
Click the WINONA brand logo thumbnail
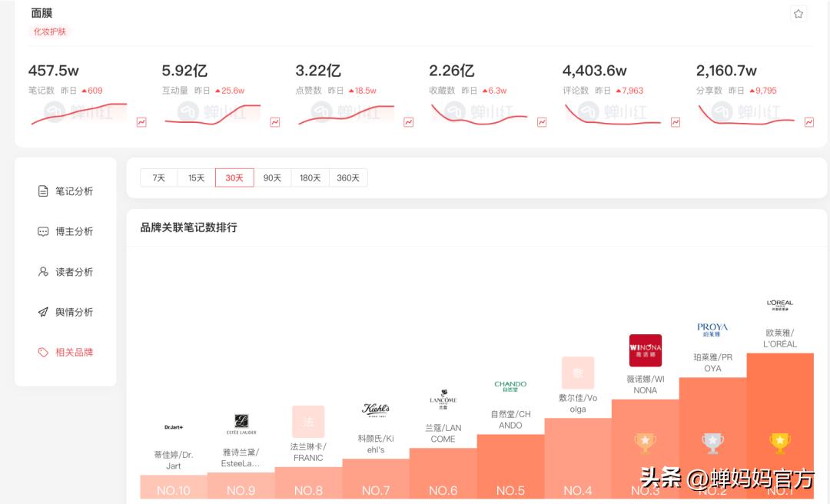[645, 351]
